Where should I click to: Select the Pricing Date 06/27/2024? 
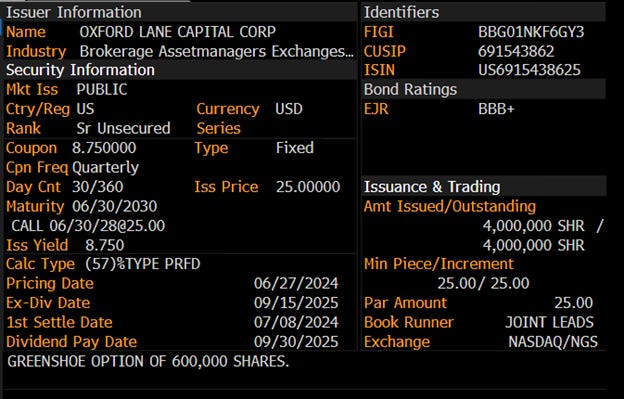coord(296,283)
